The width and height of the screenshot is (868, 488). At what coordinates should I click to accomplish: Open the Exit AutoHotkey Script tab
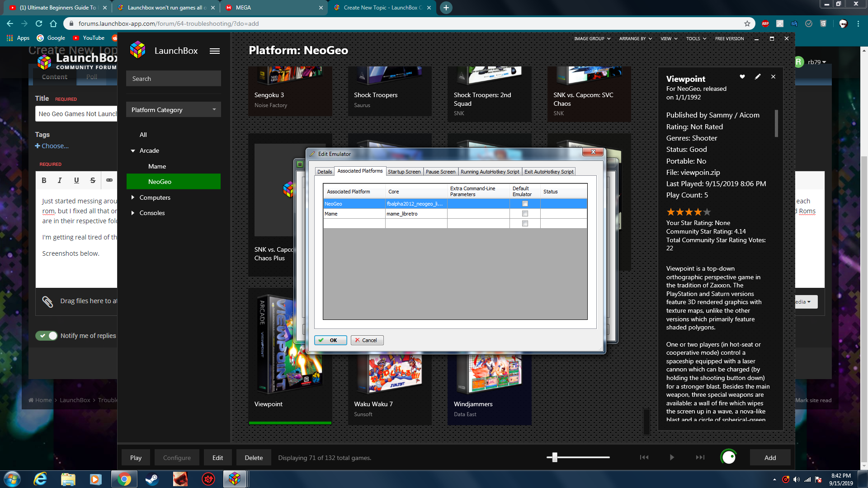pos(549,172)
